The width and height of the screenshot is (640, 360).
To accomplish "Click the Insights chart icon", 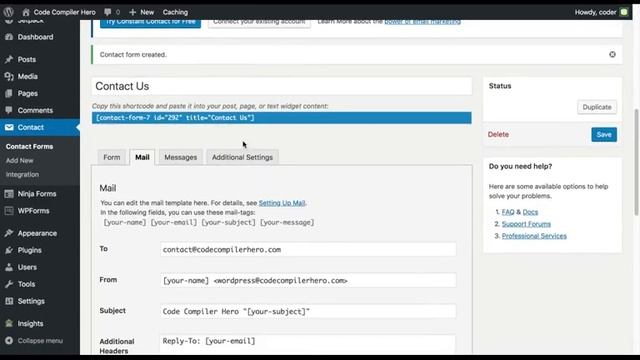I will [x=9, y=324].
